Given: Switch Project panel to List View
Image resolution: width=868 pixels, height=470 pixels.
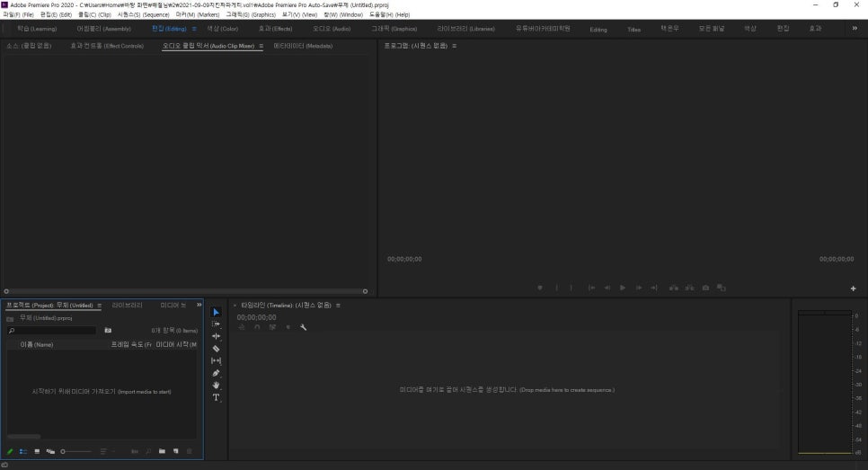Looking at the screenshot, I should pyautogui.click(x=23, y=452).
